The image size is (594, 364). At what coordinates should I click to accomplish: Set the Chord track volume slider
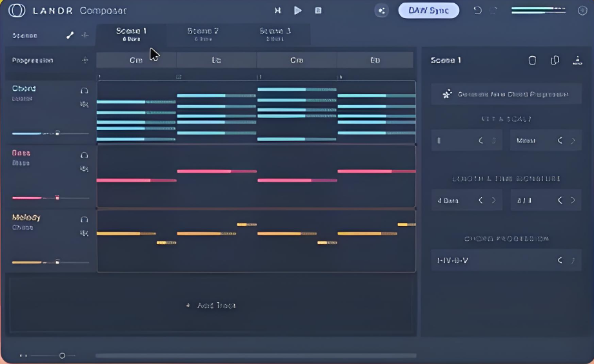pos(57,133)
